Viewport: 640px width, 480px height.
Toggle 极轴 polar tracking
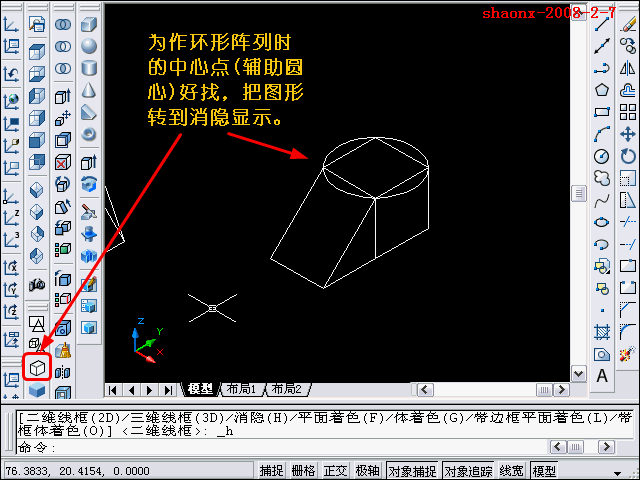click(367, 471)
